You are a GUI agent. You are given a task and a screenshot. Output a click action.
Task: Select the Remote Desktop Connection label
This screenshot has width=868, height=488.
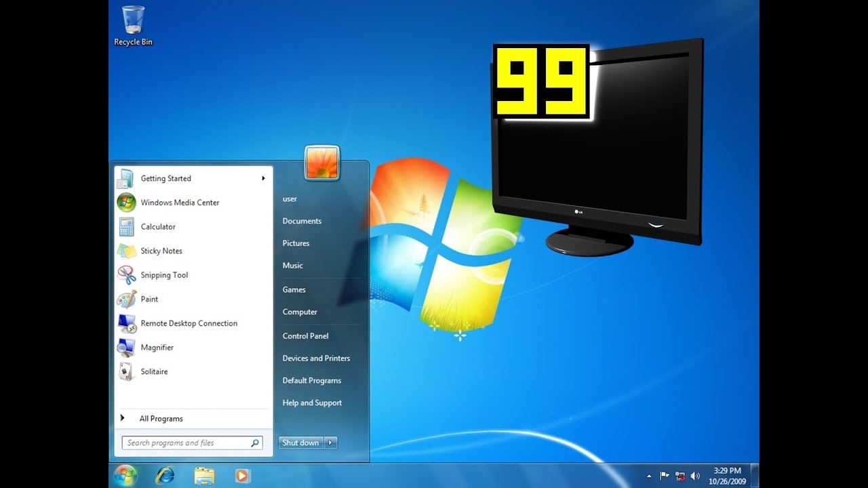tap(189, 323)
